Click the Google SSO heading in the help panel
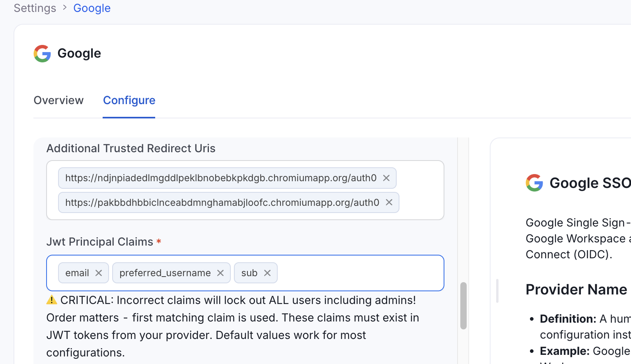This screenshot has width=631, height=364. pos(590,183)
